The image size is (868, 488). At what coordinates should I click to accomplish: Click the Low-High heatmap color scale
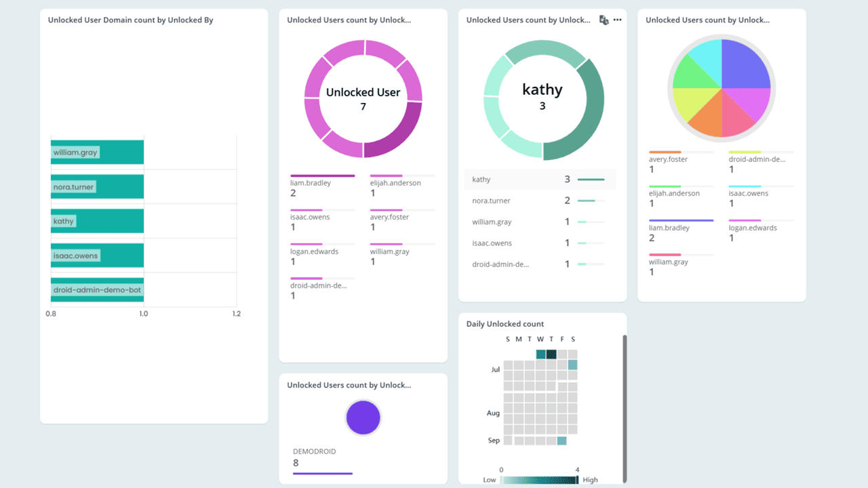(539, 480)
